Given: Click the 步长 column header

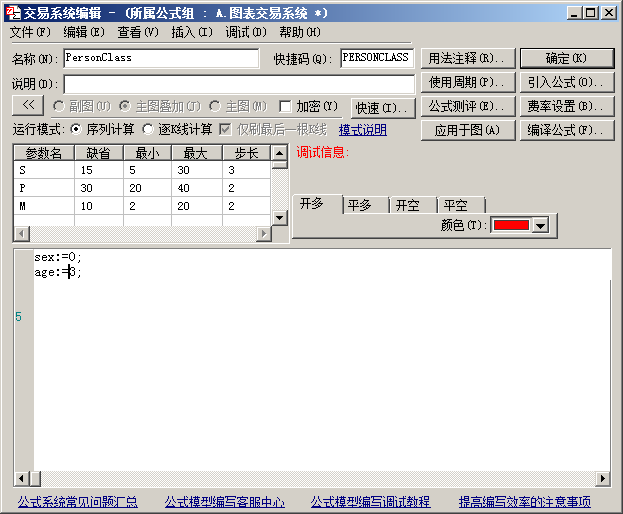Looking at the screenshot, I should 247,153.
